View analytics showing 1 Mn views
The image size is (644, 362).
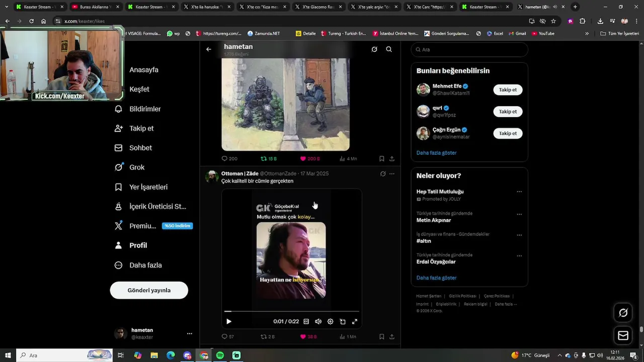(348, 336)
